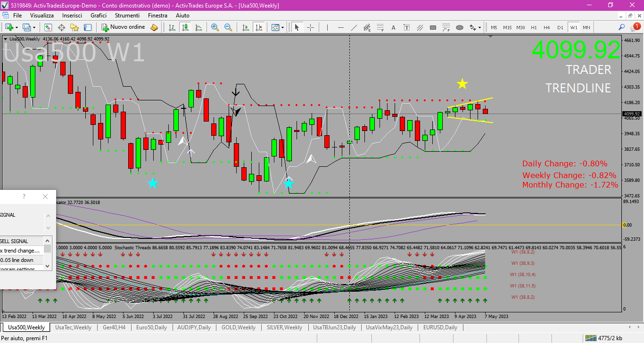Switch to MN timeframe
This screenshot has height=343, width=644.
point(586,27)
